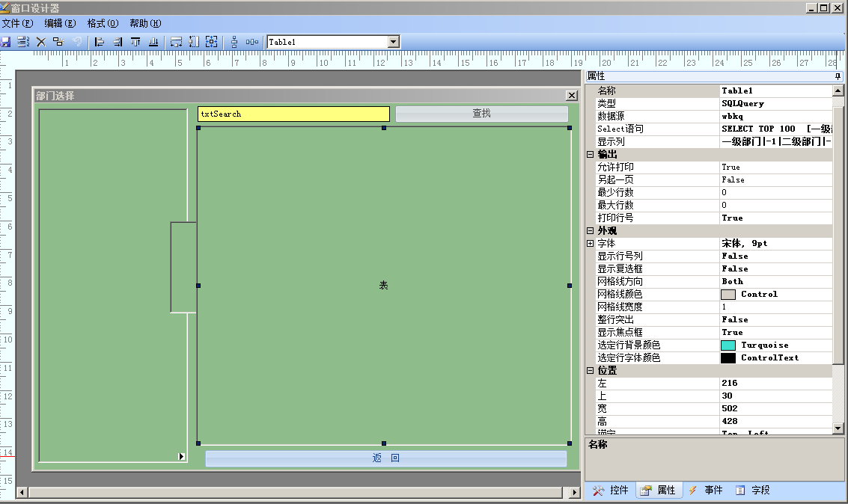Viewport: 848px width, 504px height.
Task: Click the 左 position value 216
Action: tap(775, 383)
